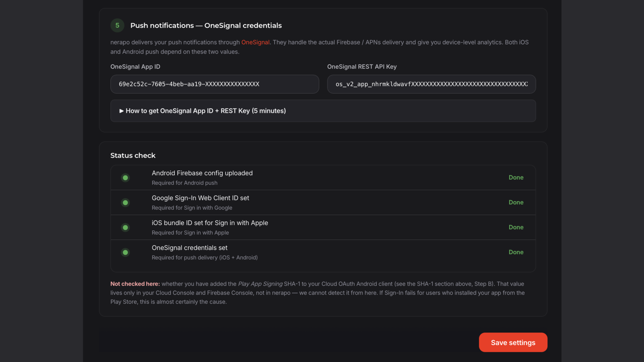Click the Save settings button
The width and height of the screenshot is (644, 362).
click(513, 342)
